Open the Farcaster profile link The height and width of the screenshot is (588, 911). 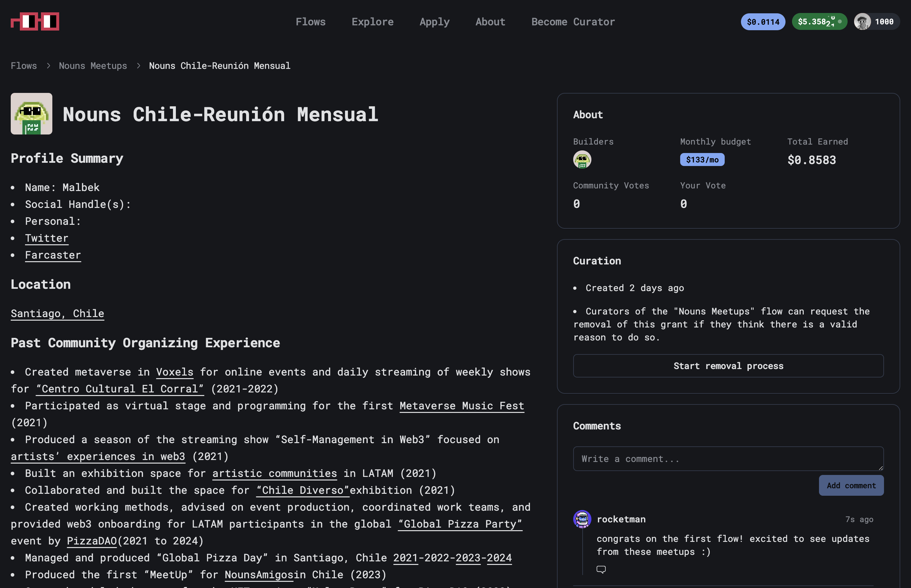(x=53, y=255)
